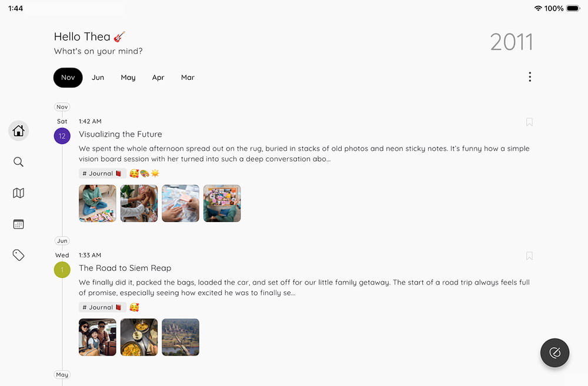Open the Visualizing the Future entry title
Viewport: 588px width, 386px height.
121,134
